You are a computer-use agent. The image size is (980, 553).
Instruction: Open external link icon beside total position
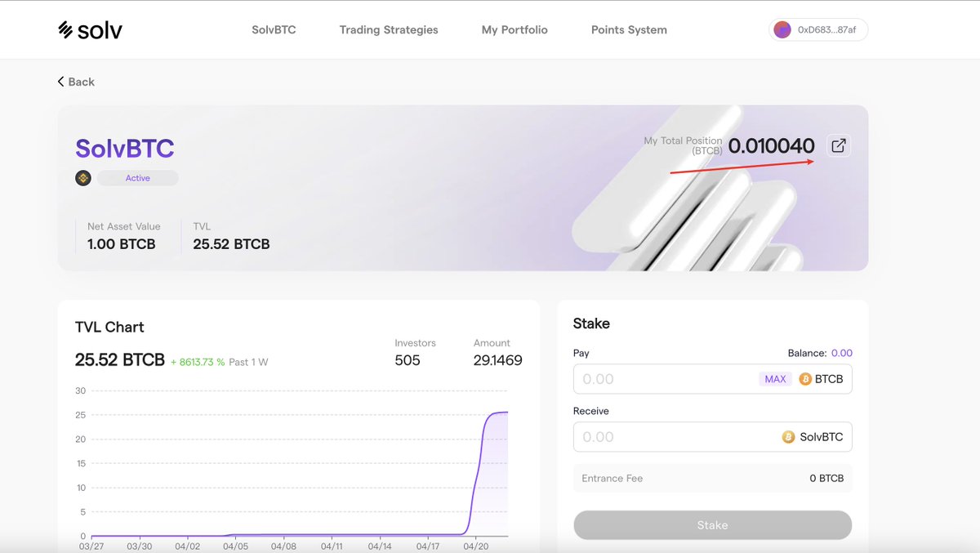839,146
